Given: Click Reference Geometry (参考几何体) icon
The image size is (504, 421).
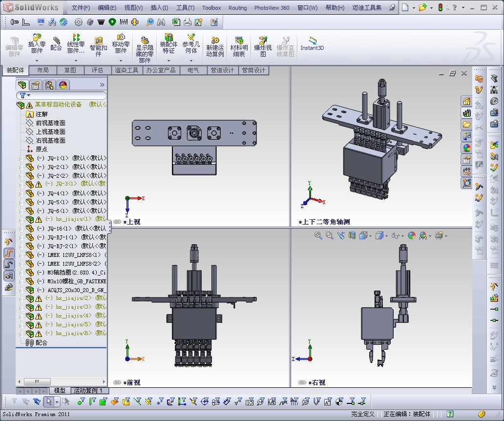Looking at the screenshot, I should click(191, 43).
